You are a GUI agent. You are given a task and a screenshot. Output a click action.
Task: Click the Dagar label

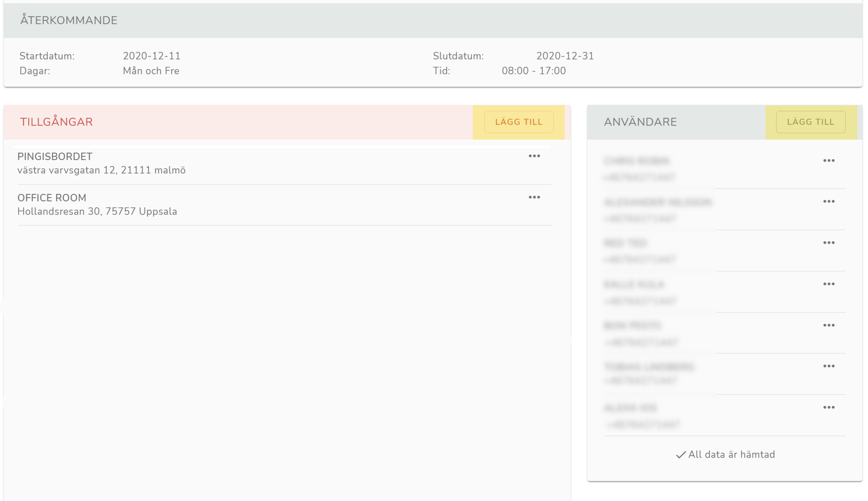pyautogui.click(x=35, y=71)
